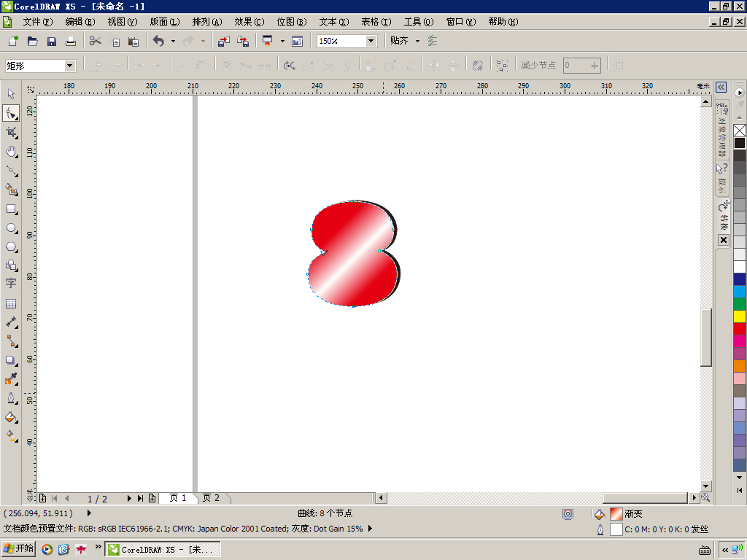The image size is (747, 560).
Task: Open the 文件 menu
Action: coord(38,22)
